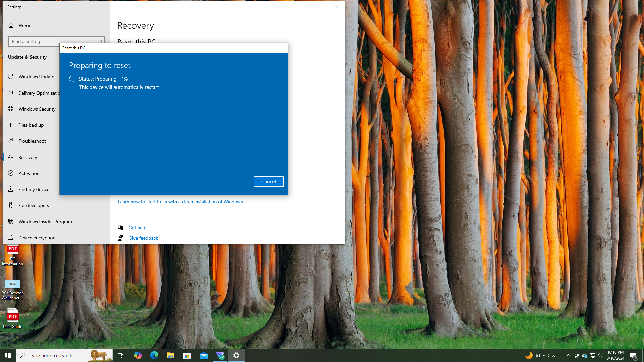This screenshot has width=644, height=362.
Task: Open Microsoft Edge from the taskbar
Action: click(154, 355)
